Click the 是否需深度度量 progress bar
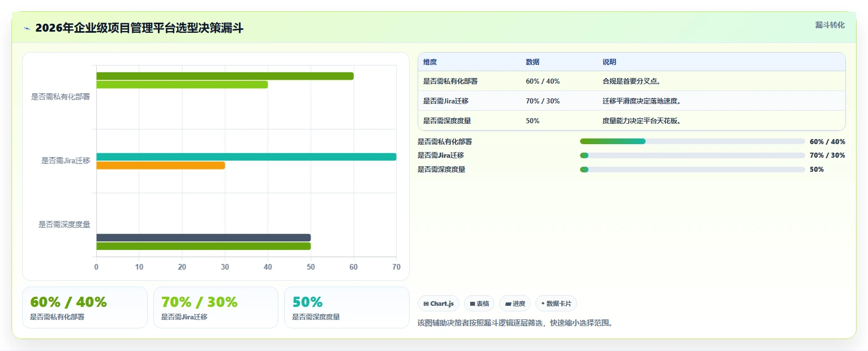Viewport: 868px width, 351px height. click(x=692, y=170)
